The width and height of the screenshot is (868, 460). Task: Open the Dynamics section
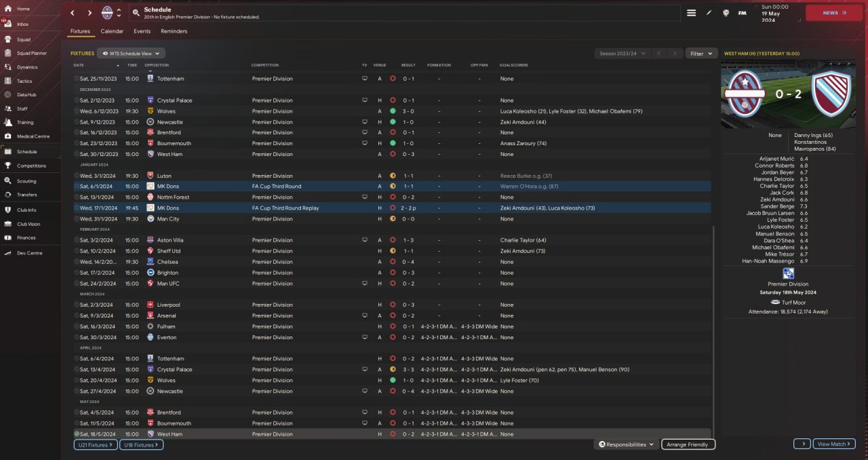27,67
